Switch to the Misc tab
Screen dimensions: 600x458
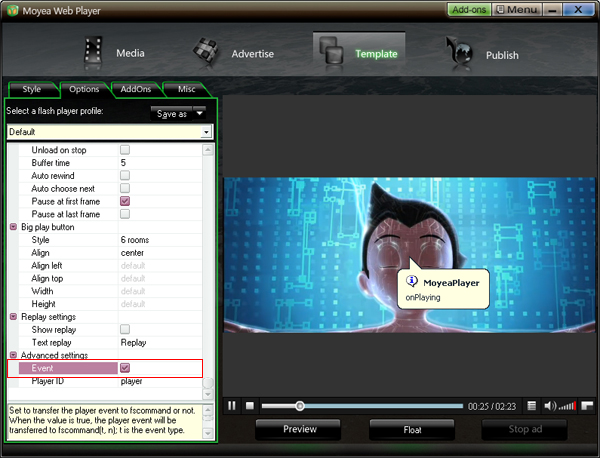tap(186, 89)
